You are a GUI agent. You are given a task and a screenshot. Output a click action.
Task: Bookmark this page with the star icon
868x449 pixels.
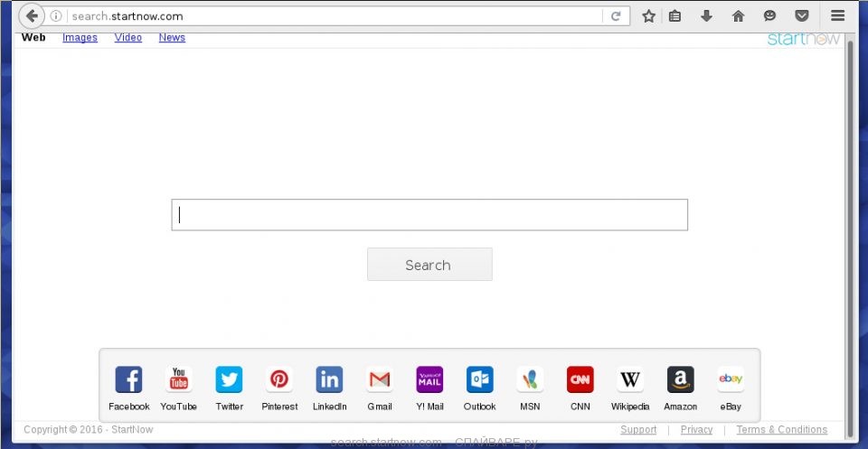click(x=648, y=16)
